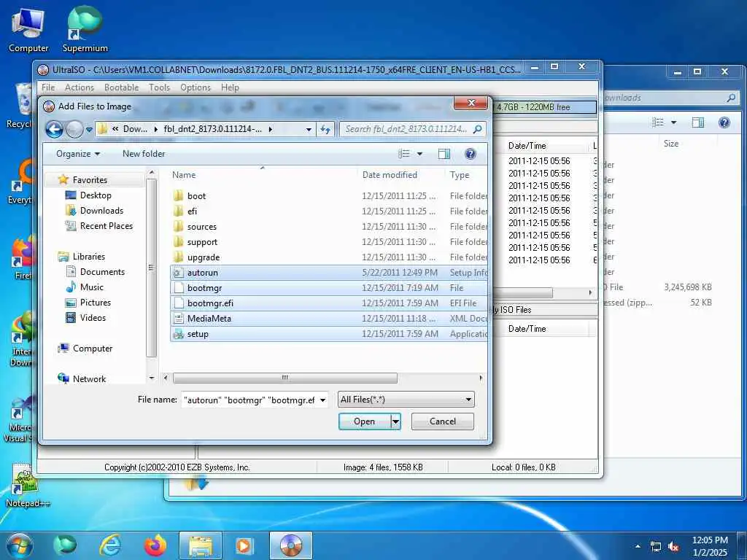Image resolution: width=747 pixels, height=560 pixels.
Task: Open Firefox from the taskbar
Action: click(x=155, y=545)
